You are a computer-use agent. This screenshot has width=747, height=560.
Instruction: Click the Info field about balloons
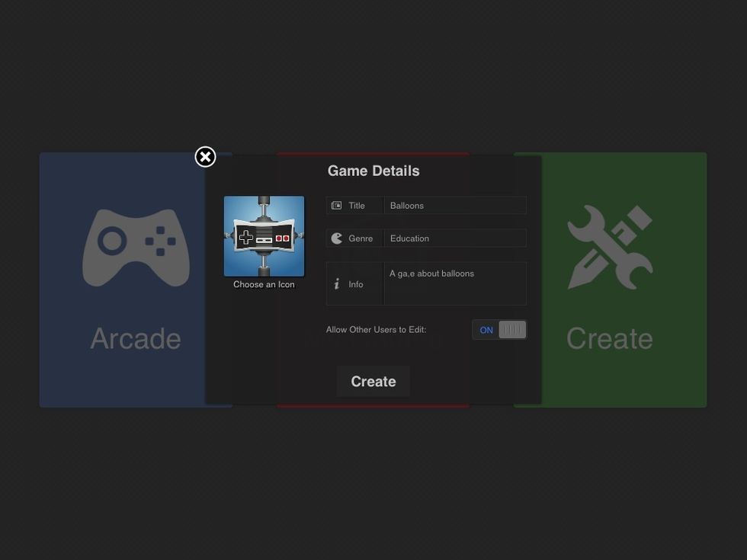454,283
